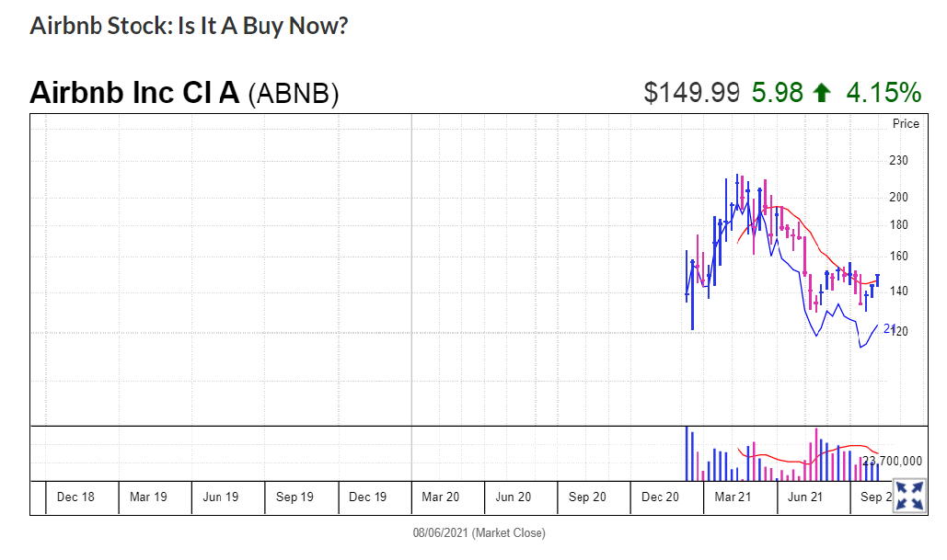This screenshot has height=560, width=947.
Task: Click the Sep 19 timeline label
Action: [x=294, y=497]
